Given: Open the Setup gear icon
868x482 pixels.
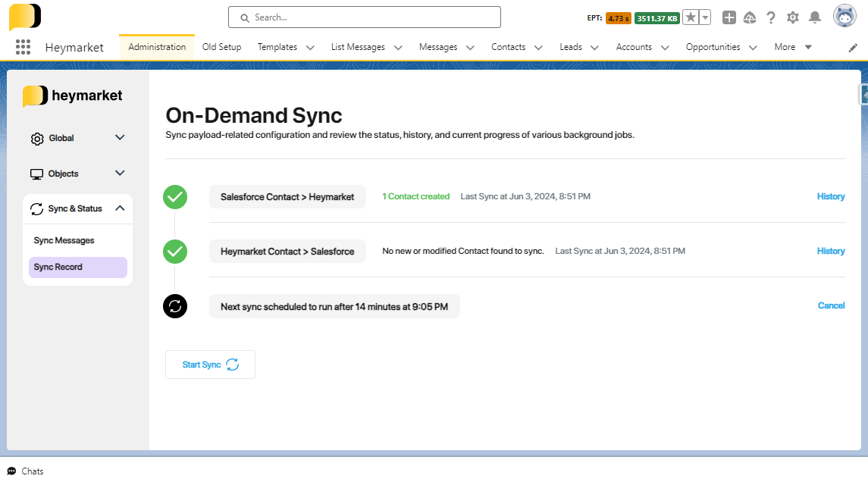Looking at the screenshot, I should coord(793,17).
